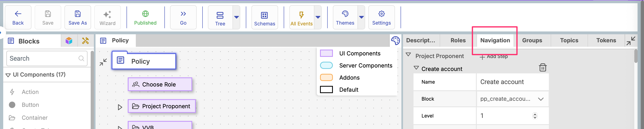
Task: Click the Save As toolbar icon
Action: [x=78, y=18]
